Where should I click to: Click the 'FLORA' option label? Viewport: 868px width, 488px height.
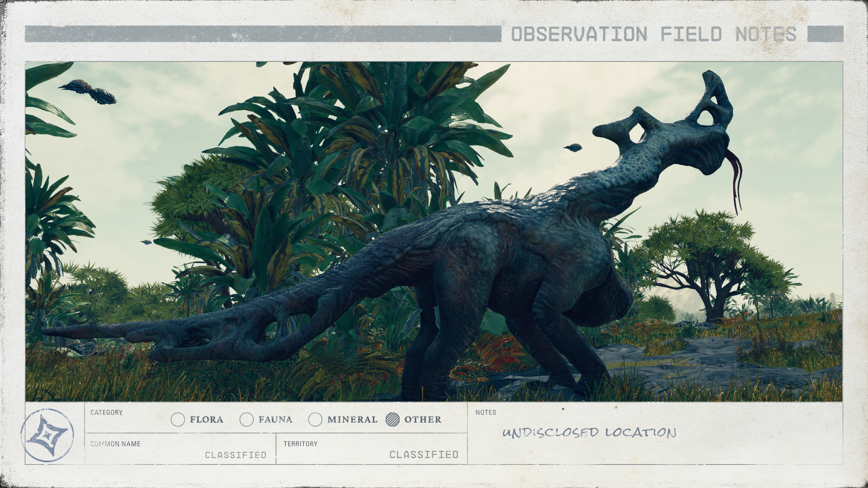coord(207,420)
